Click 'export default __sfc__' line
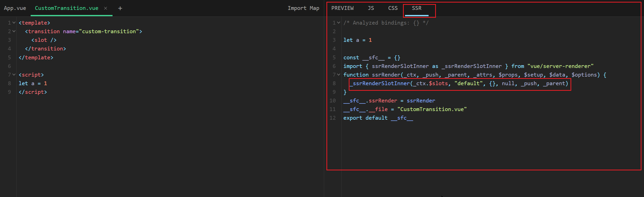644x197 pixels. pyautogui.click(x=378, y=118)
